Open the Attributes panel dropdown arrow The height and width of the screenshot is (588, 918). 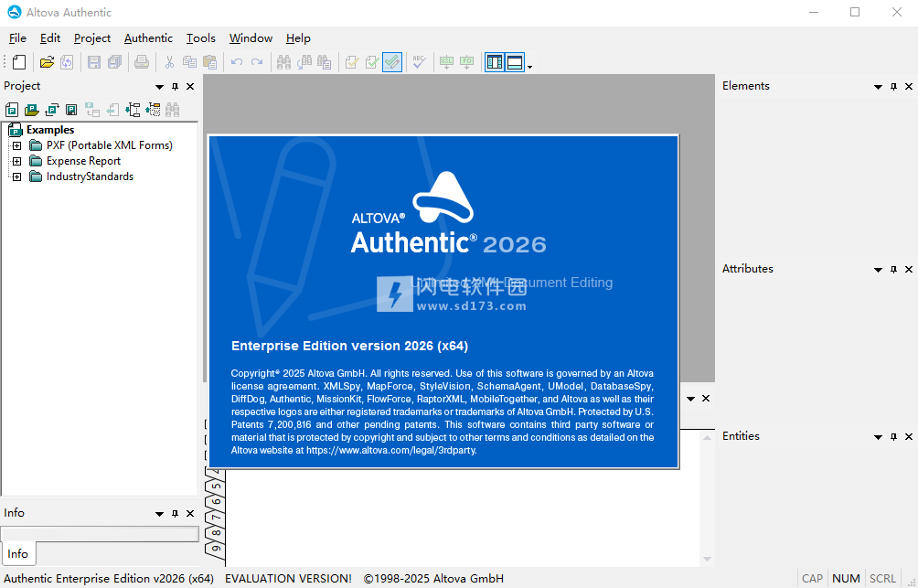coord(878,270)
